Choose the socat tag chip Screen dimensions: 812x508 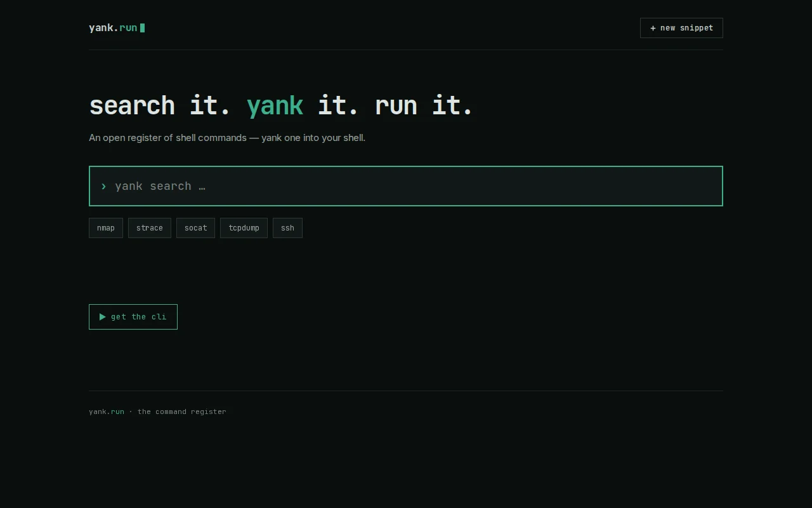195,228
